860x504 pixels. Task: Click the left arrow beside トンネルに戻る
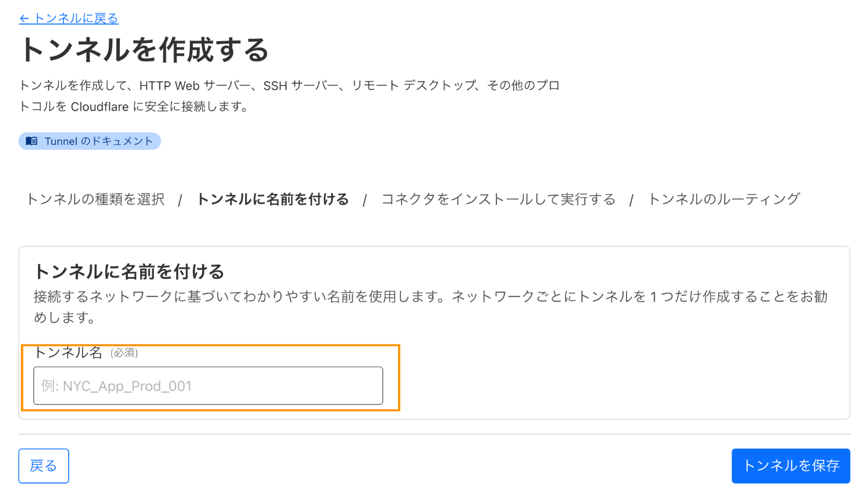tap(25, 18)
